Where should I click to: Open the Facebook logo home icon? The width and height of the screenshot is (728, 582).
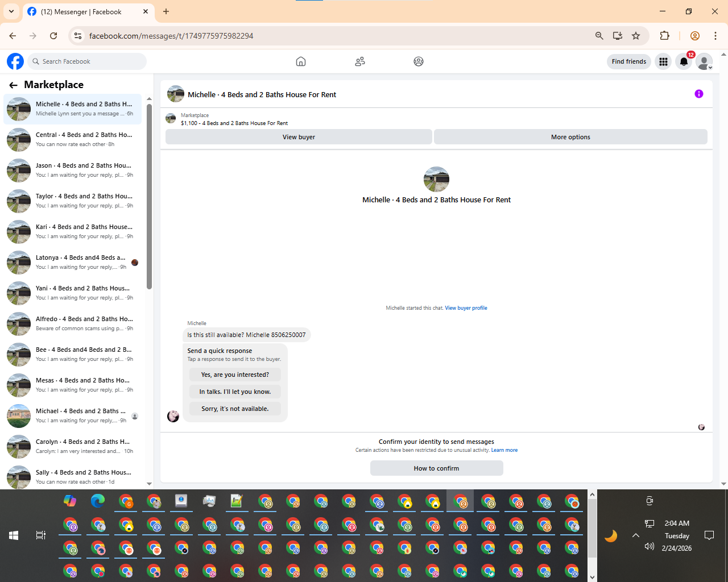point(15,61)
